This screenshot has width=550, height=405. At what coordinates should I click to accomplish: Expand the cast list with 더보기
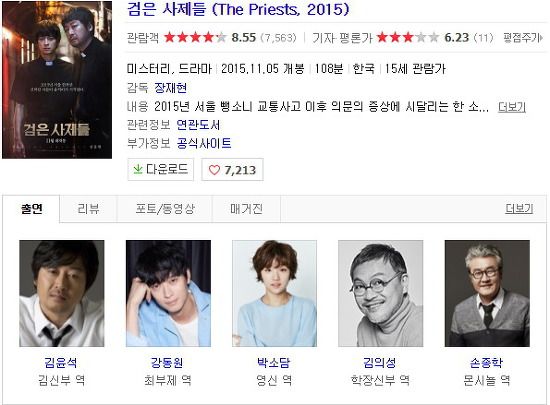pos(519,209)
